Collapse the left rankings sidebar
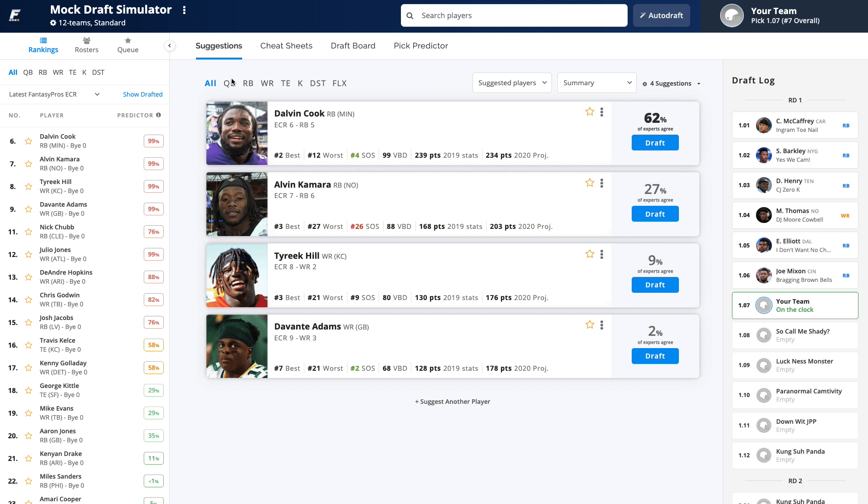Viewport: 868px width, 504px height. click(169, 45)
